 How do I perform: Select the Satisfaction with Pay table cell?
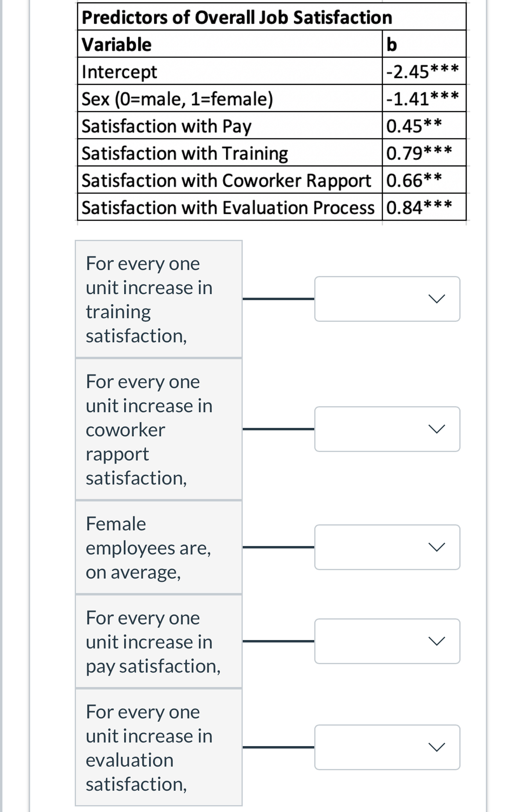(229, 126)
